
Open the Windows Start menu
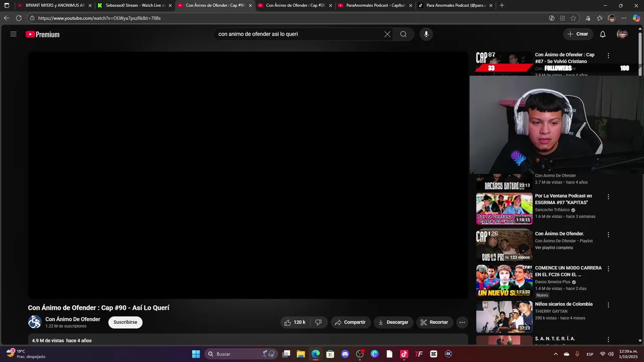196,354
